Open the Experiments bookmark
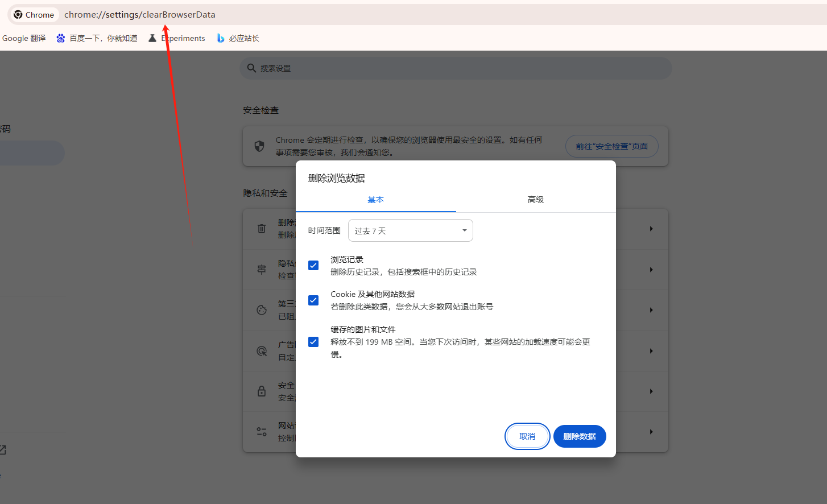The image size is (827, 504). click(177, 38)
